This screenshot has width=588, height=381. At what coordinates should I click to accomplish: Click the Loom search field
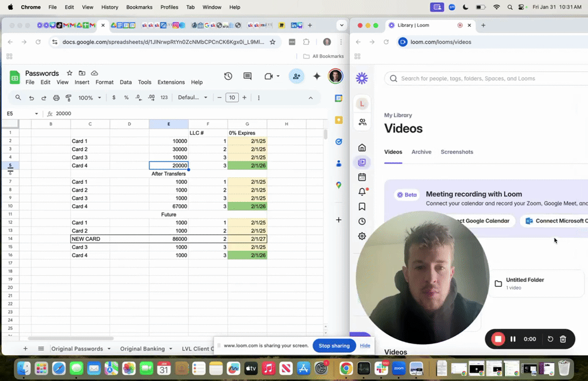coord(486,79)
